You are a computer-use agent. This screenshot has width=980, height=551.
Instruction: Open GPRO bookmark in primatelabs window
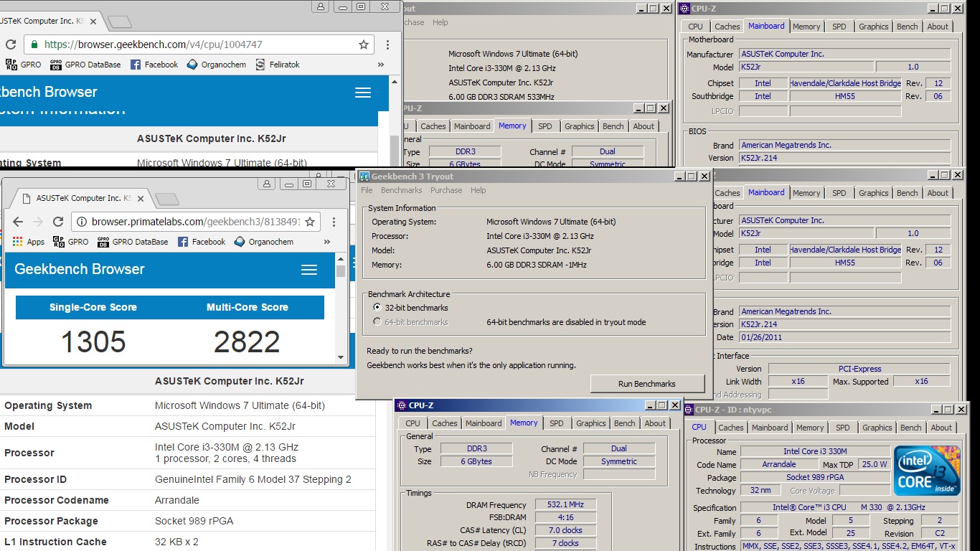pyautogui.click(x=71, y=242)
